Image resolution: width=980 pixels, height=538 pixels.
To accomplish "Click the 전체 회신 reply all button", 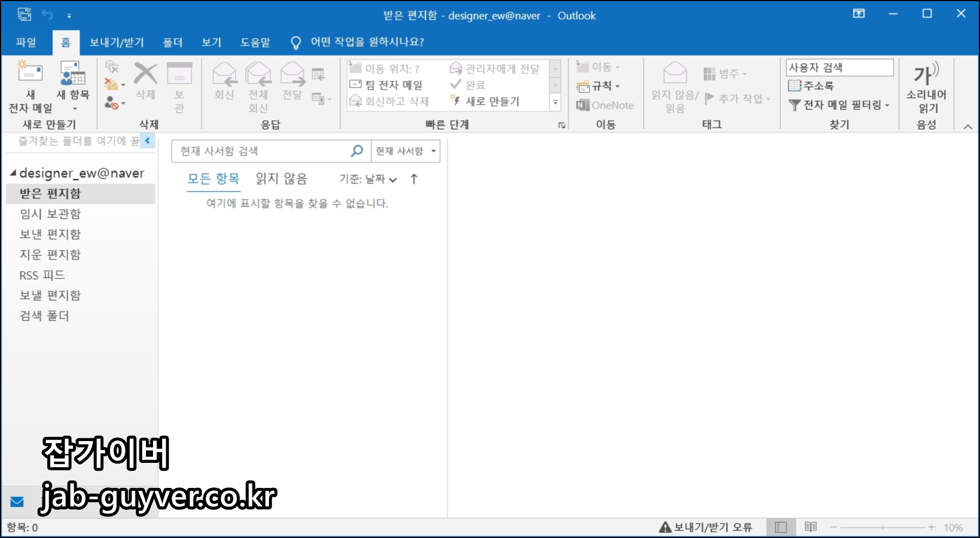I will [258, 87].
